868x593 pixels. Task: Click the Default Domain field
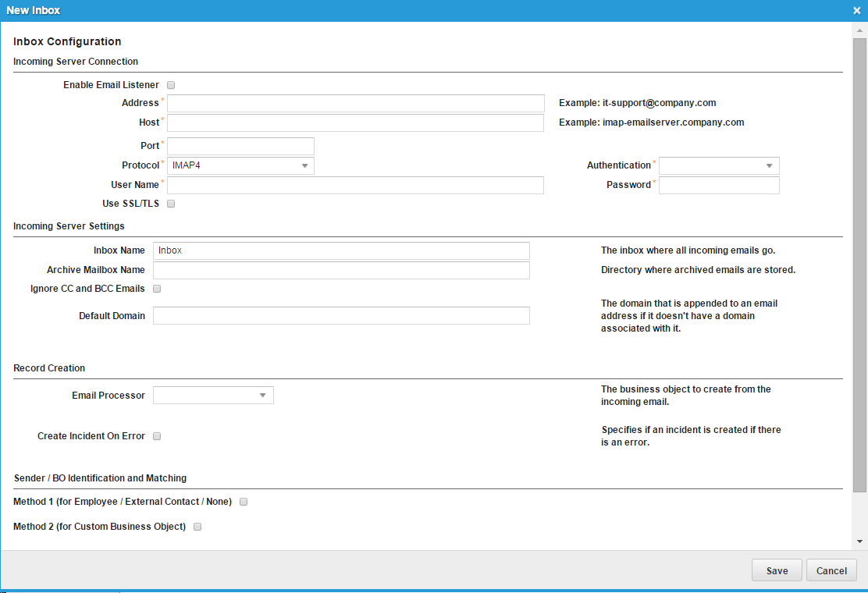point(341,315)
